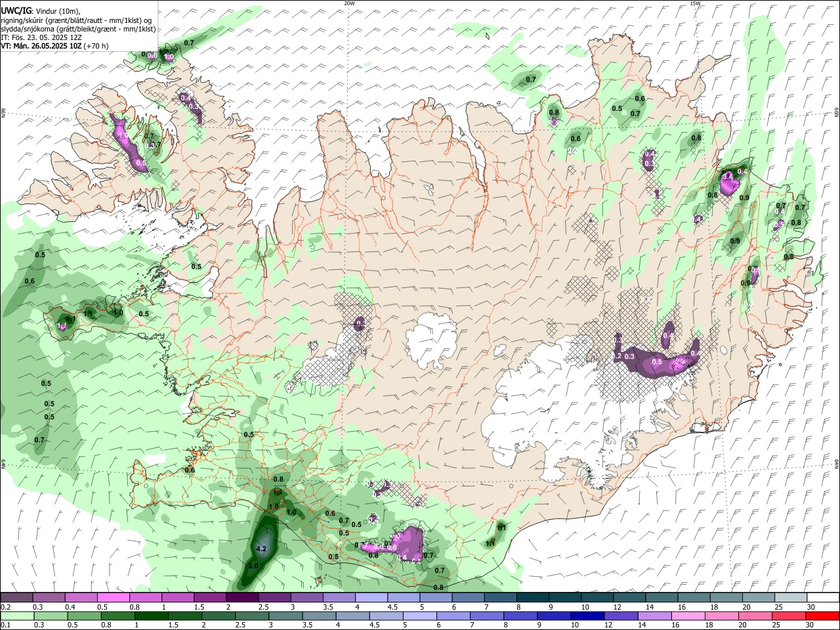Pick the darkest purple 2 snow legend swatch
This screenshot has width=840, height=630.
(x=242, y=597)
